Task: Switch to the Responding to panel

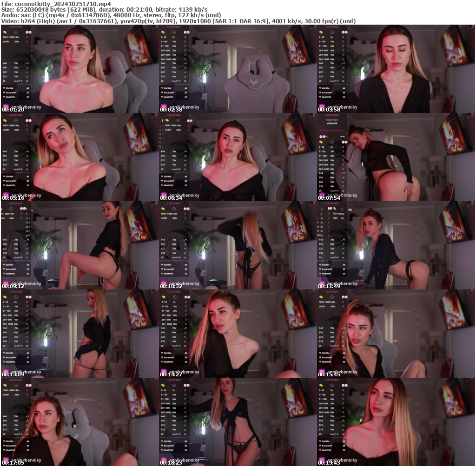Action: coord(331,120)
